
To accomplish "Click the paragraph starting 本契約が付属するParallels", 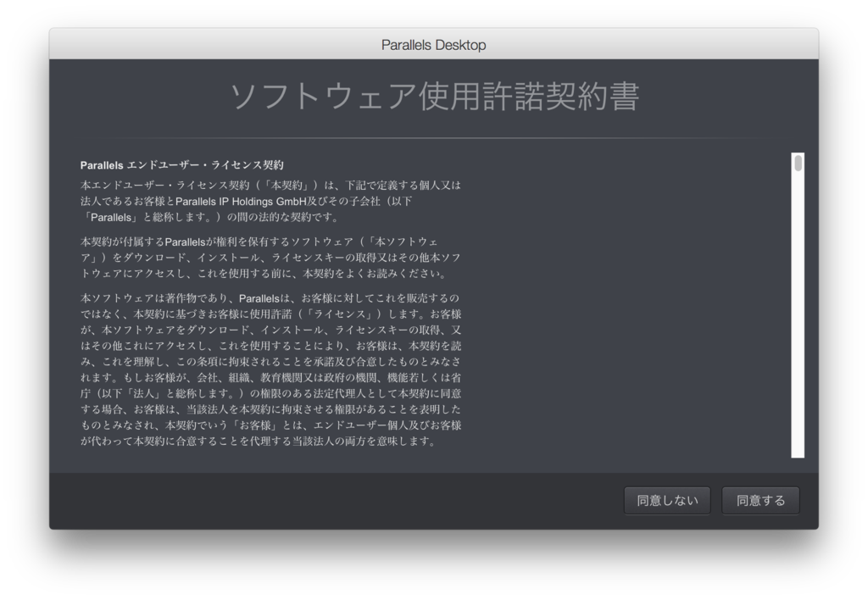I will [x=270, y=258].
